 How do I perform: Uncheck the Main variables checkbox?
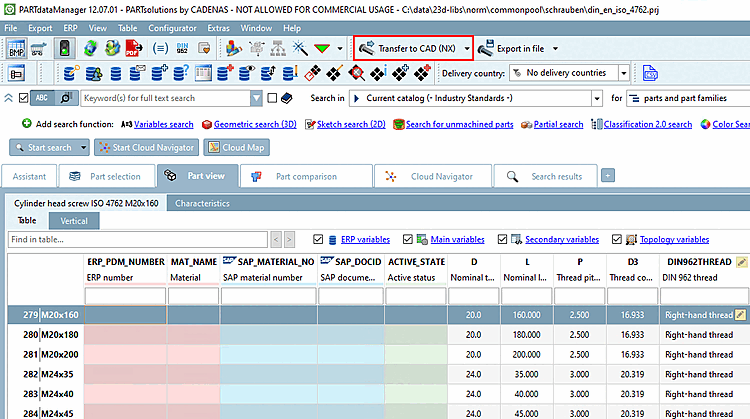coord(408,239)
